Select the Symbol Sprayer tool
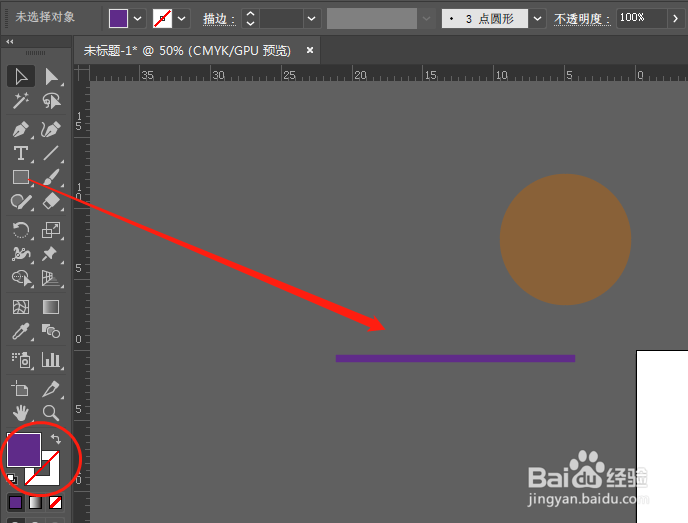688x523 pixels. point(21,360)
